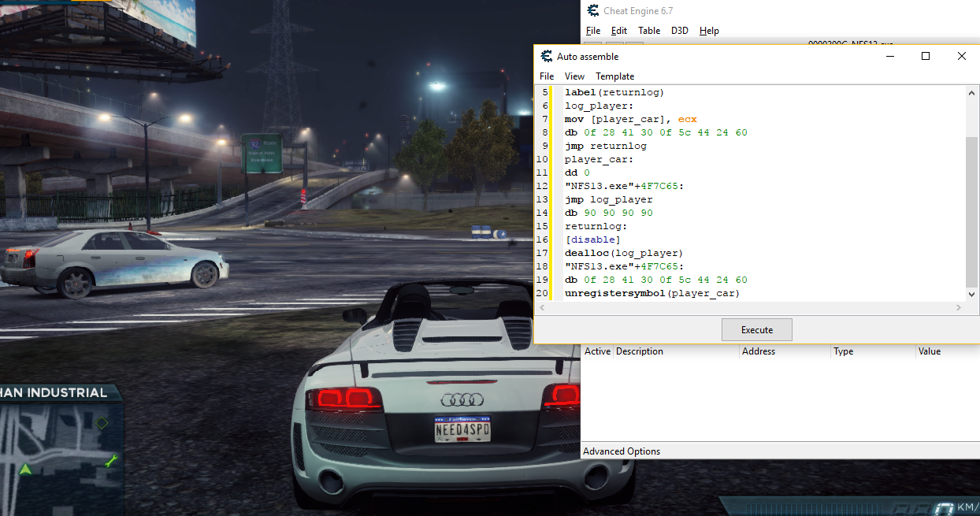980x516 pixels.
Task: Open the View menu in Auto assemble
Action: click(574, 76)
